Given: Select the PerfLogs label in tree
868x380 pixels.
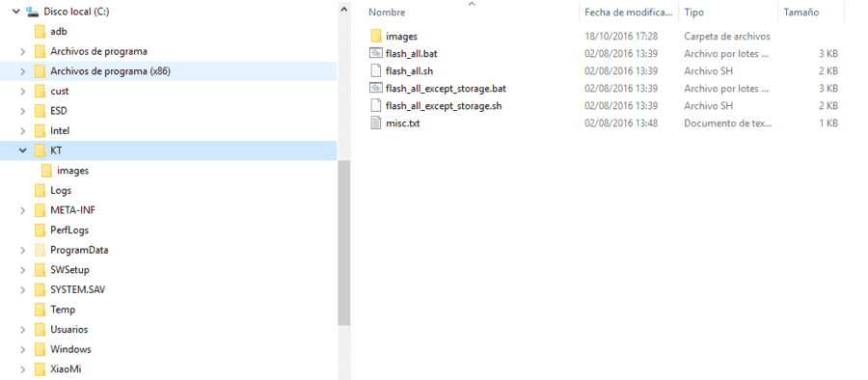Looking at the screenshot, I should [69, 230].
